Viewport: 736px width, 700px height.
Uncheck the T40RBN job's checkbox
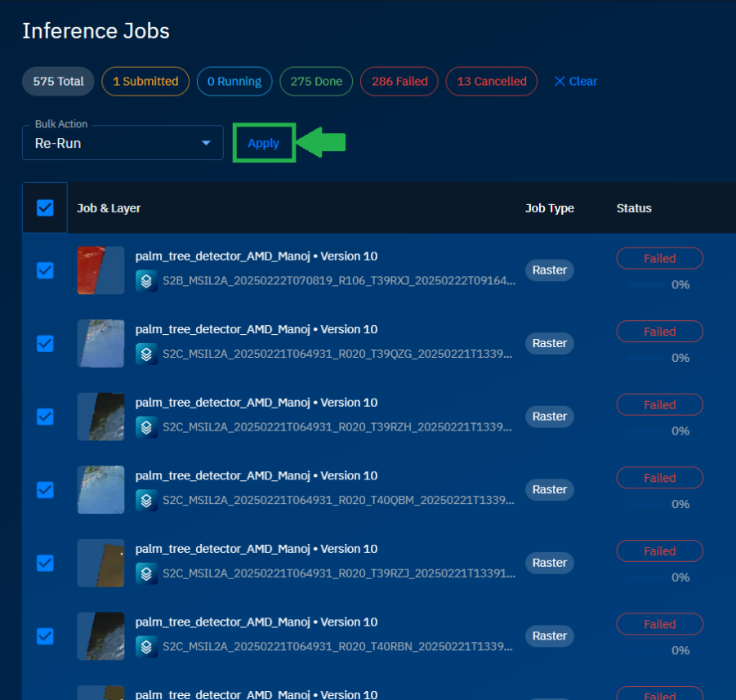point(45,635)
